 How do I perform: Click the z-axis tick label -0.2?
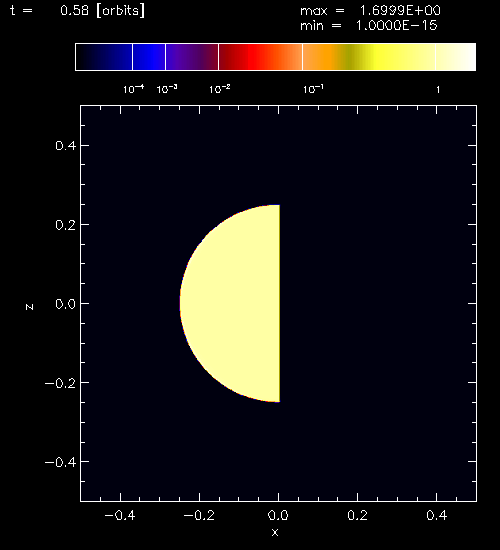(60, 383)
